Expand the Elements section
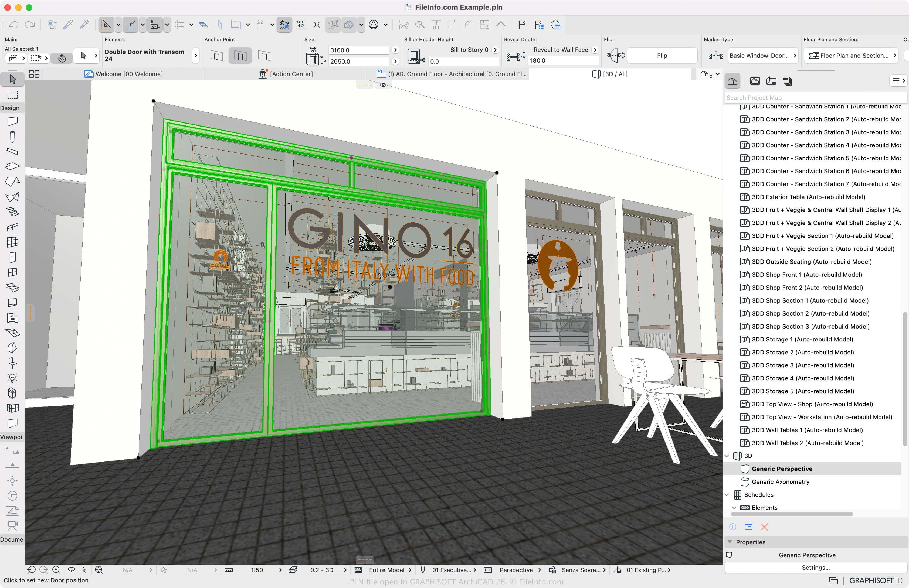 [x=734, y=507]
